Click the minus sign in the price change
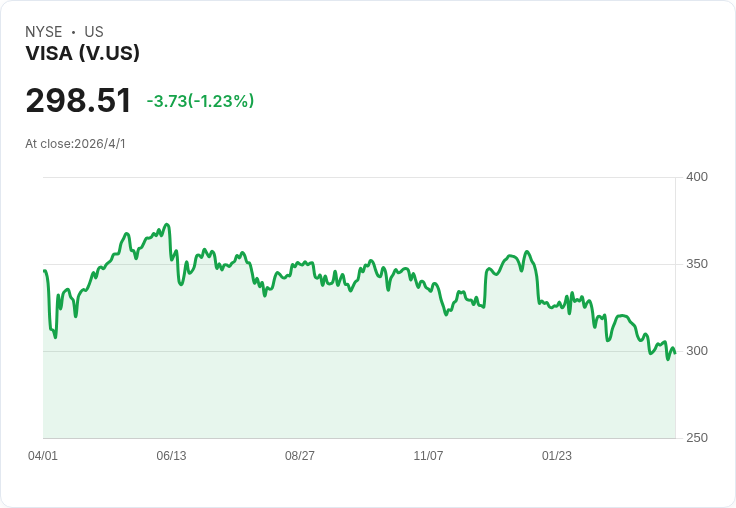The image size is (736, 508). (150, 101)
